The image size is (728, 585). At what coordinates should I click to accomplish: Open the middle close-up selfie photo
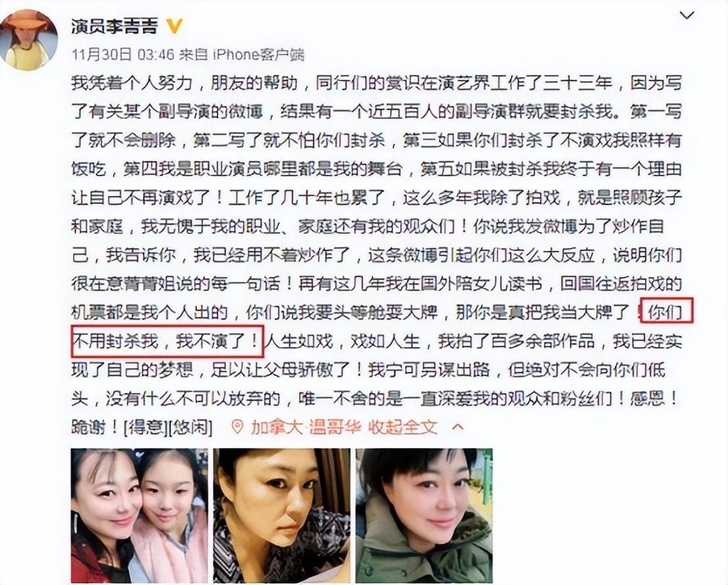[282, 516]
